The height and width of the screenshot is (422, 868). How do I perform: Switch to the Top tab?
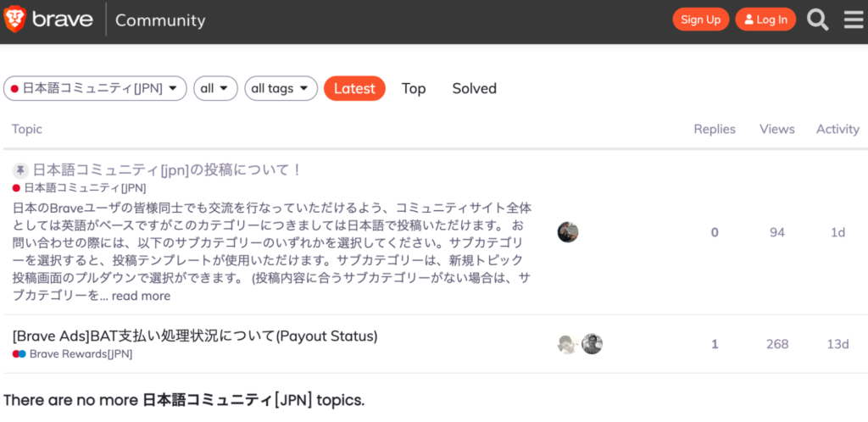[414, 88]
